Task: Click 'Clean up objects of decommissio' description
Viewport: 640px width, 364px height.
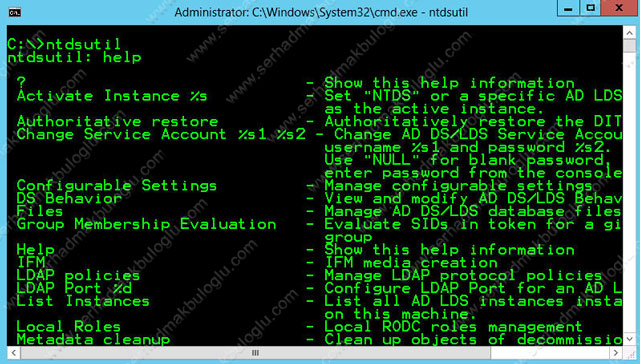Action: pyautogui.click(x=473, y=340)
